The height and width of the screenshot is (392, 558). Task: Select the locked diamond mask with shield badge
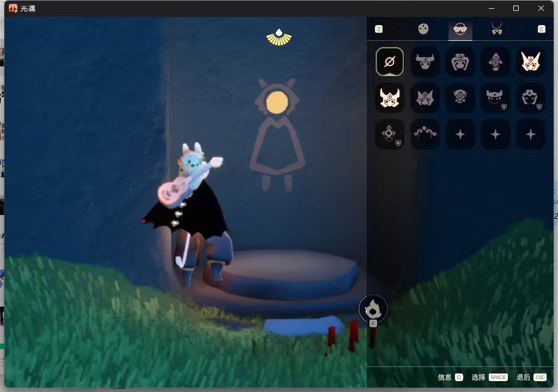coord(389,134)
